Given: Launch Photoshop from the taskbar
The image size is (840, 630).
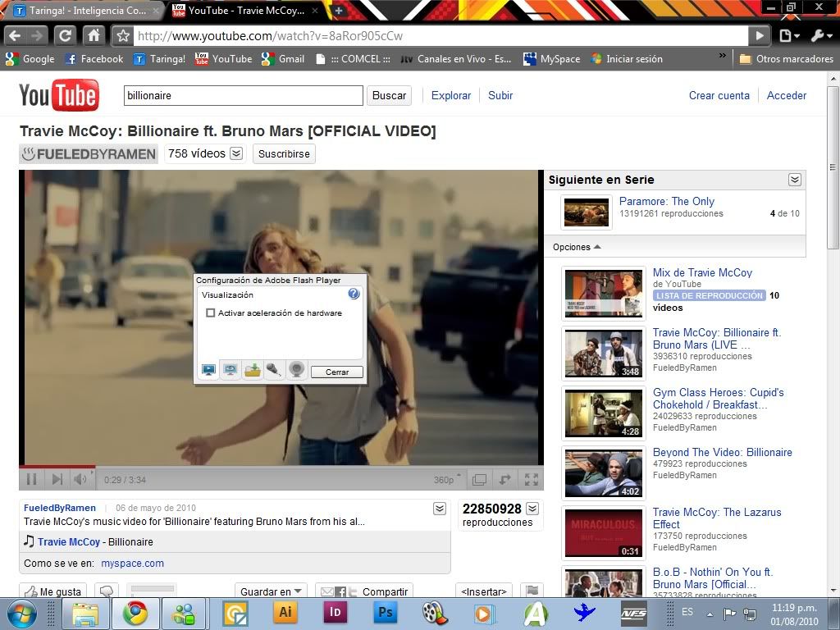Looking at the screenshot, I should (x=386, y=614).
